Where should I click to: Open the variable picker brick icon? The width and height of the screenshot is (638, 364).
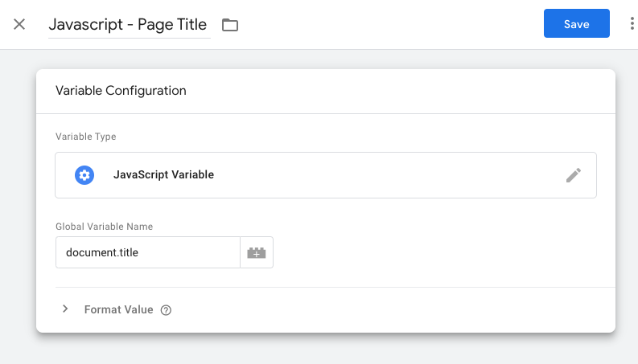257,252
